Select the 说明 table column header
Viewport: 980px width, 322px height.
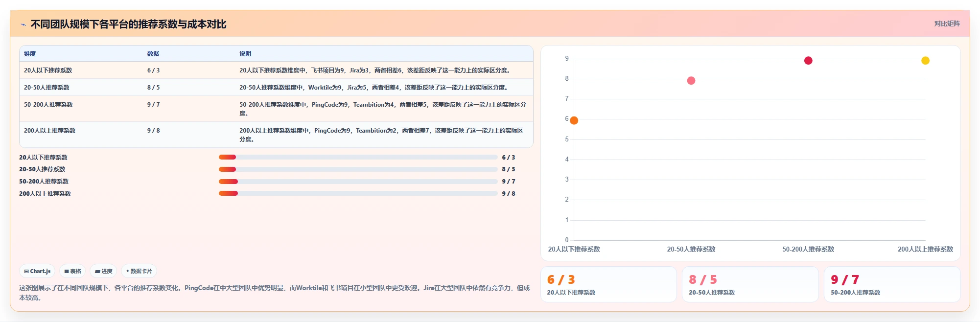coord(245,54)
